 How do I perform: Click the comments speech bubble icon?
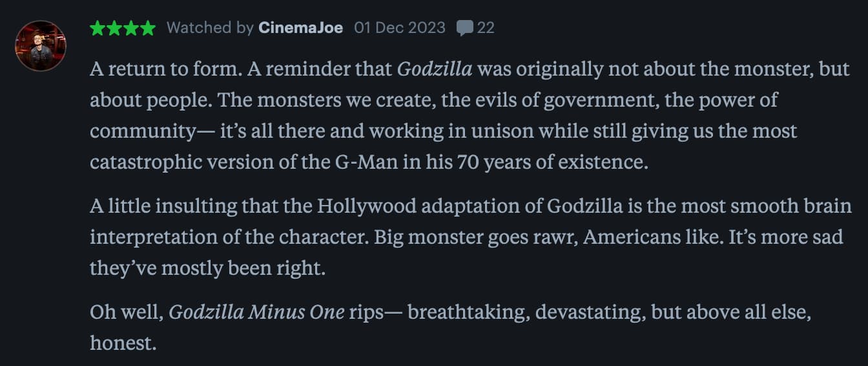coord(464,28)
